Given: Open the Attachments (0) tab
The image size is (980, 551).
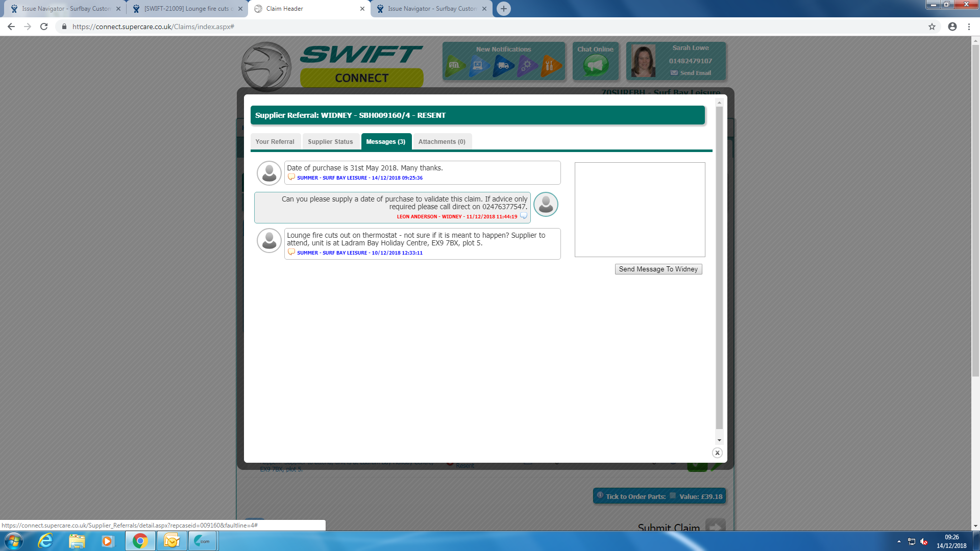Looking at the screenshot, I should tap(442, 141).
